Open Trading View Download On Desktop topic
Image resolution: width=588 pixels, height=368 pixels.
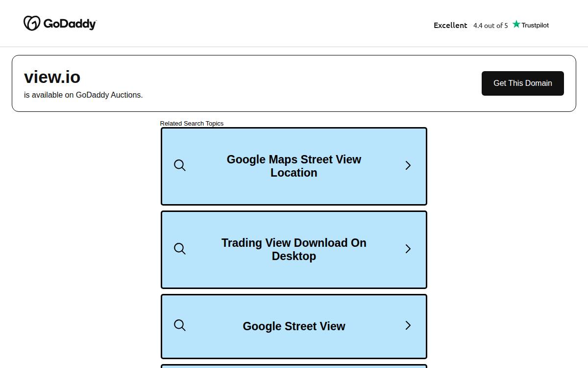click(x=294, y=250)
